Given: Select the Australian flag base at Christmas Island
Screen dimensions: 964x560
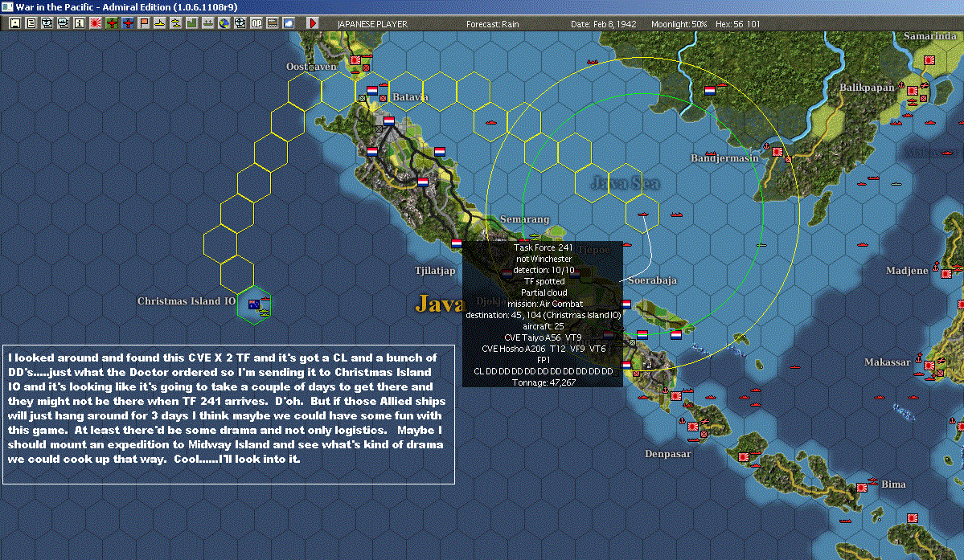Looking at the screenshot, I should point(254,304).
